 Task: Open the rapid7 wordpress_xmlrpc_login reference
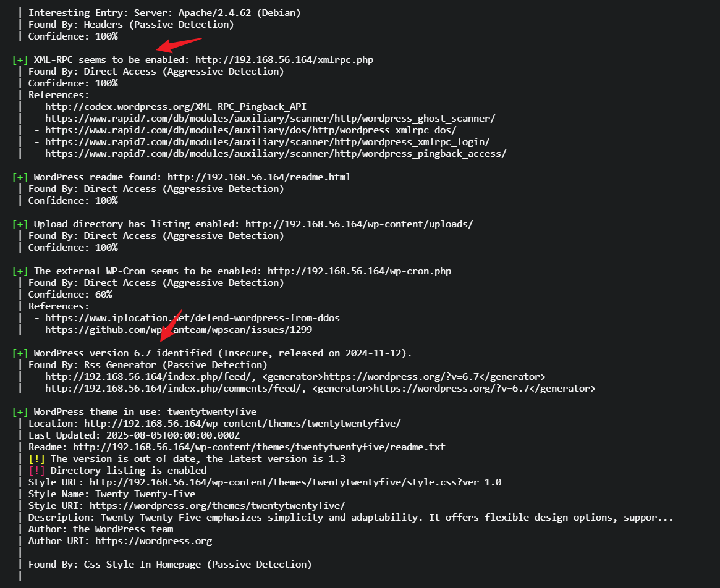[268, 142]
